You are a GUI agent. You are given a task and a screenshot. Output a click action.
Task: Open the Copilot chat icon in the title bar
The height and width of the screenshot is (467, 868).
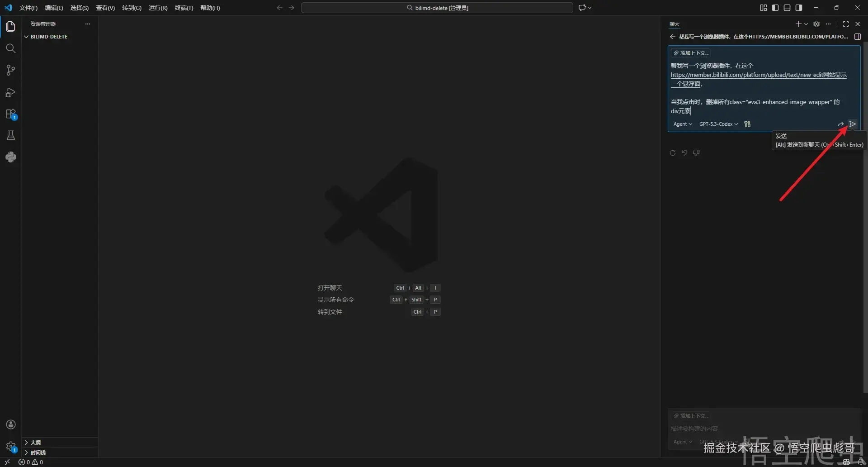pos(582,8)
